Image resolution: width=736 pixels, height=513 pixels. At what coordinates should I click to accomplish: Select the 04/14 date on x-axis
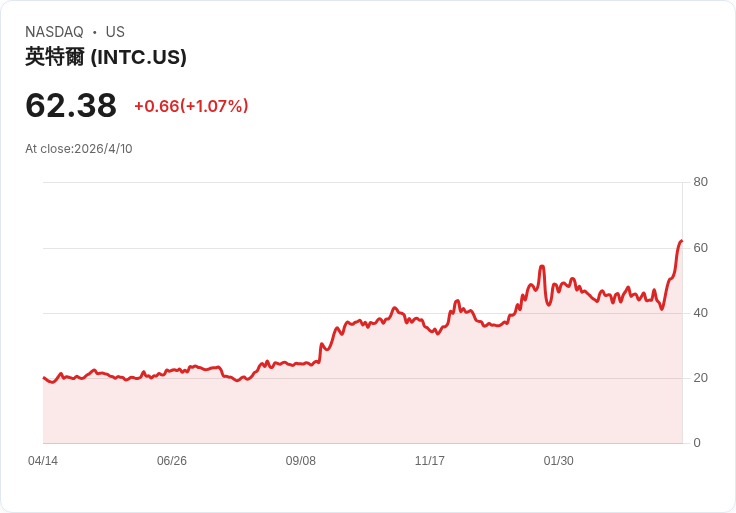pos(43,461)
